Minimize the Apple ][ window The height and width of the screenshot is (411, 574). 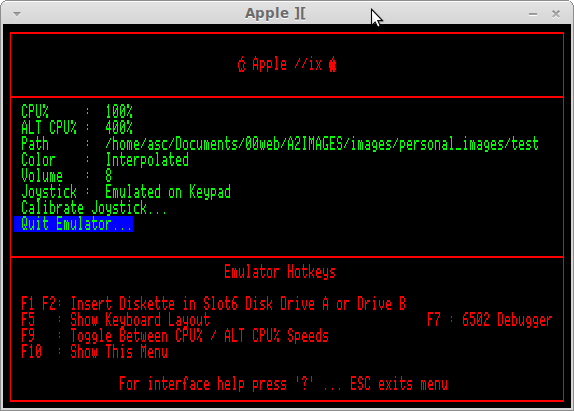point(533,14)
